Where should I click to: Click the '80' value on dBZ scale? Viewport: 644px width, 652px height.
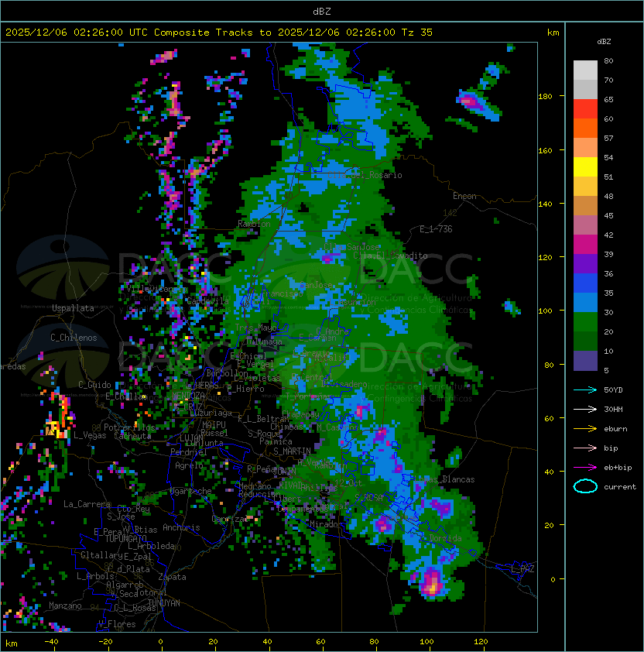pos(608,60)
